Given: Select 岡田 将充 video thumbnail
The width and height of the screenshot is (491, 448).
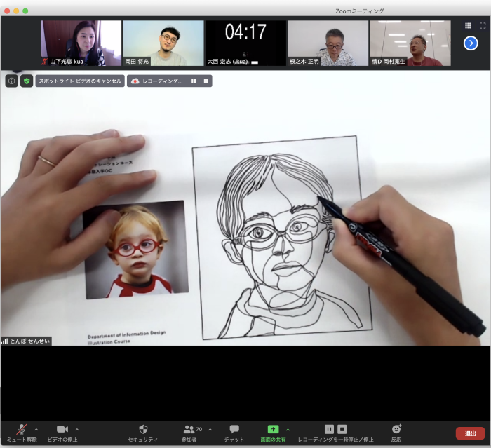Looking at the screenshot, I should pos(163,43).
